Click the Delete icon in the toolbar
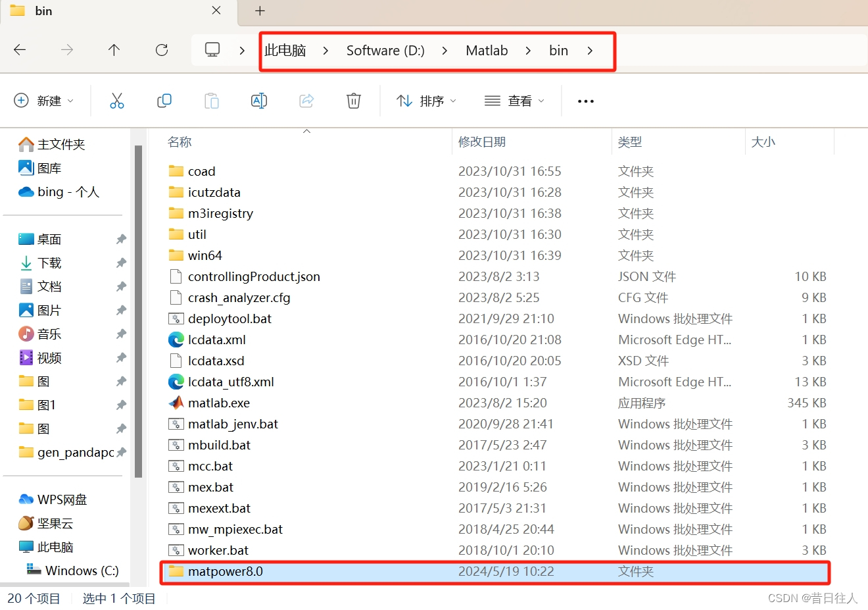The height and width of the screenshot is (610, 868). [x=353, y=100]
